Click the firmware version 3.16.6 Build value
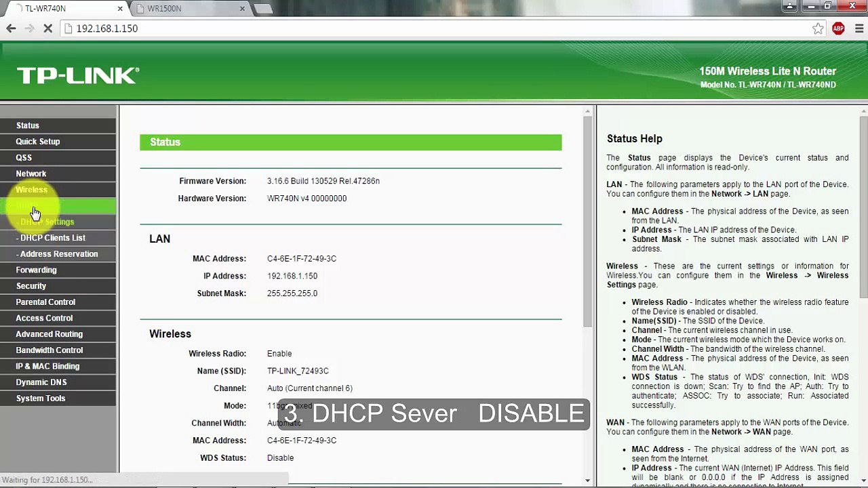Screen dimensions: 868x488 [x=323, y=181]
